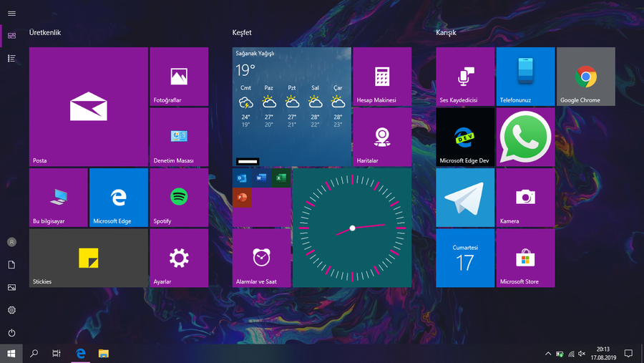This screenshot has width=644, height=363.
Task: Open the Stickies tile
Action: pyautogui.click(x=88, y=258)
